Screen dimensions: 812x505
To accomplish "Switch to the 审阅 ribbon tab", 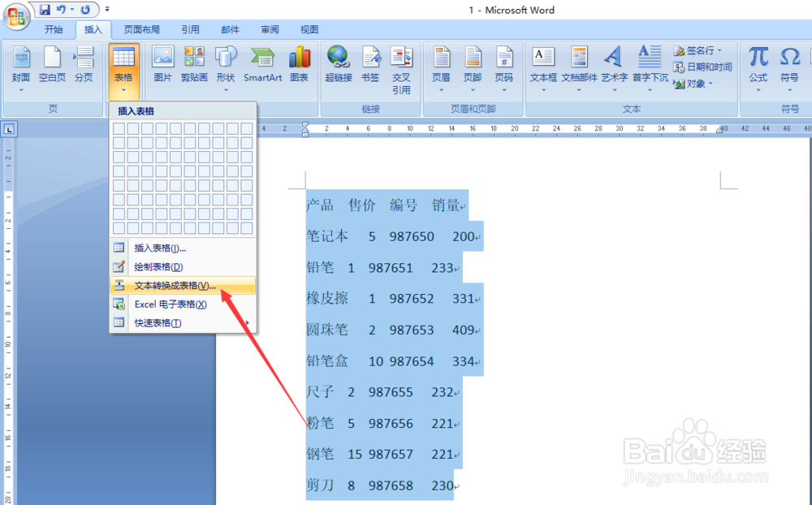I will point(269,29).
